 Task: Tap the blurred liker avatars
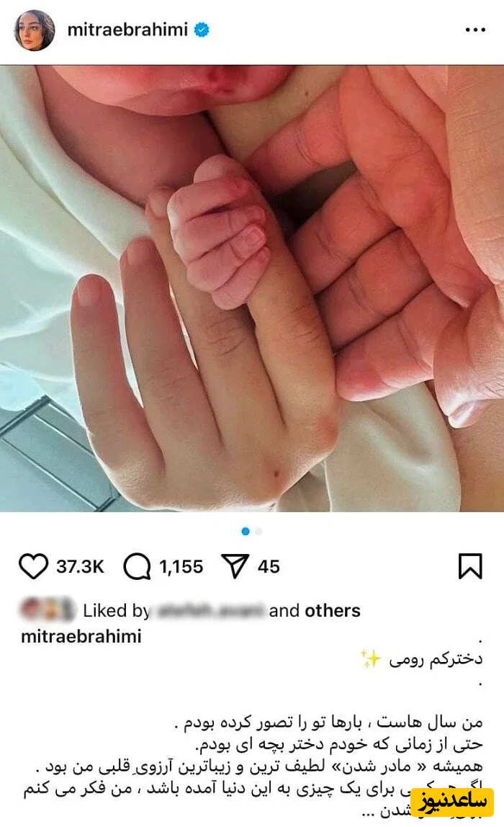[48, 609]
